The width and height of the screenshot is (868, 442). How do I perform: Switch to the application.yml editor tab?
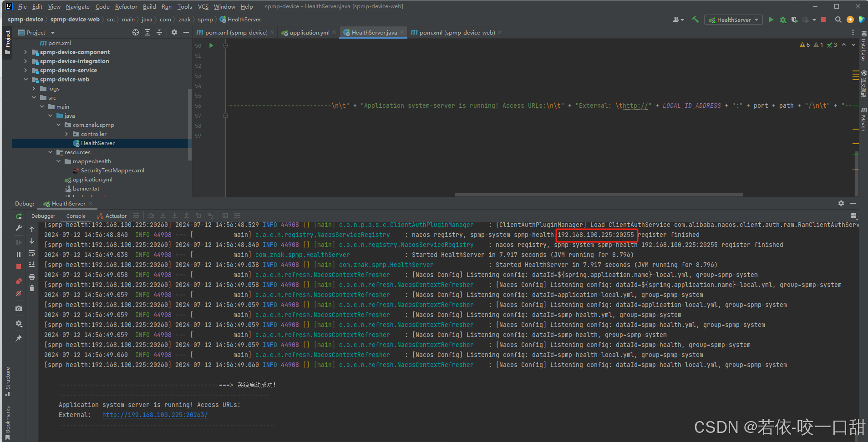coord(309,32)
